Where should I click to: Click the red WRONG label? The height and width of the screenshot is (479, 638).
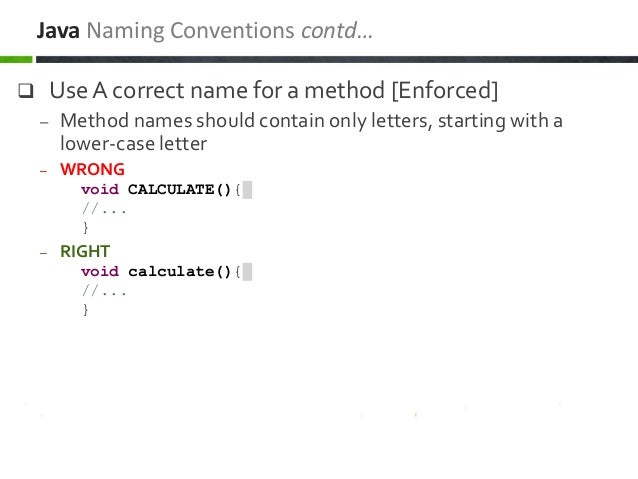[92, 169]
